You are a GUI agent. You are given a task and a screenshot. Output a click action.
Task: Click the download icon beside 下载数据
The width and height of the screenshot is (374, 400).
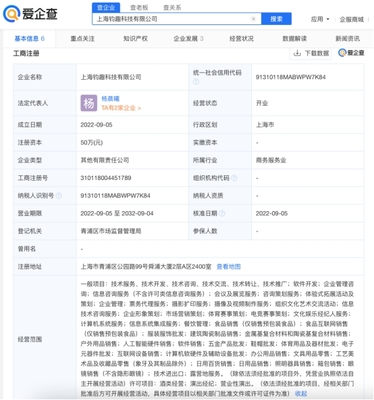pos(297,53)
